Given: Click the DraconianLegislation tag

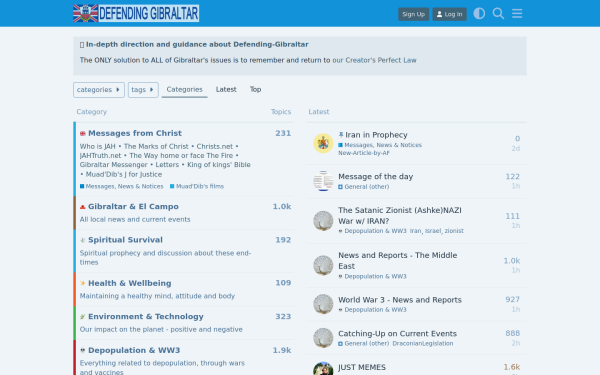Looking at the screenshot, I should [x=423, y=344].
